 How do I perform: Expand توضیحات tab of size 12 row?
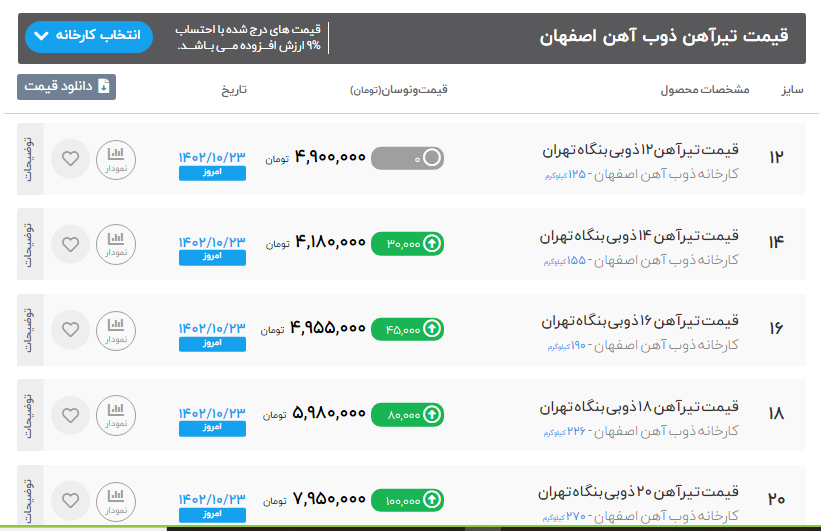click(30, 158)
